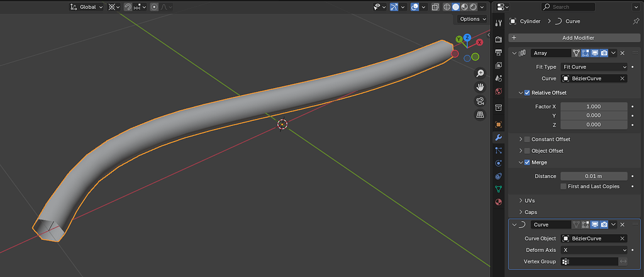
Task: Remove the Array modifier
Action: point(622,53)
